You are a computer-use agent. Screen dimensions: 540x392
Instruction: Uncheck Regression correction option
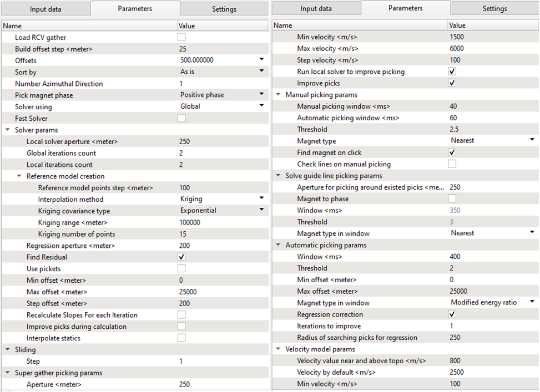click(452, 314)
